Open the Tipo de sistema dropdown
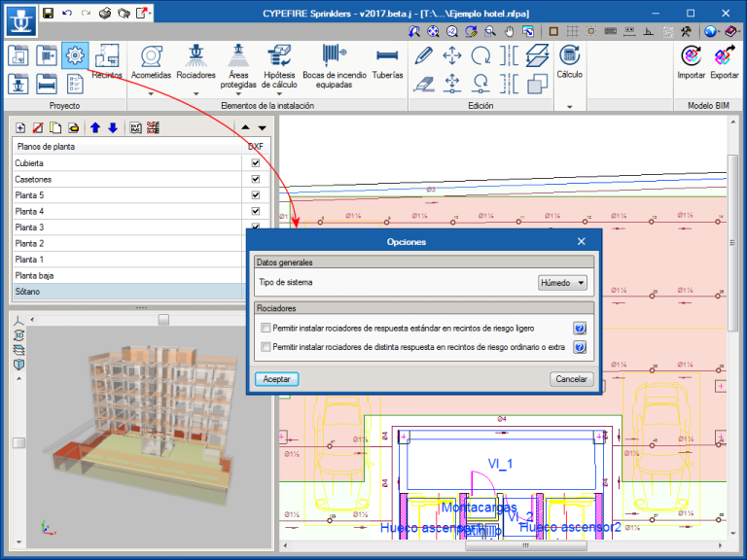The height and width of the screenshot is (560, 747). point(563,283)
